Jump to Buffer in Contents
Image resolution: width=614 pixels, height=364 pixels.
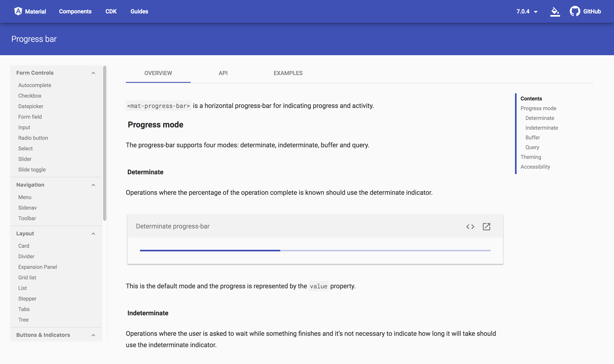point(532,138)
